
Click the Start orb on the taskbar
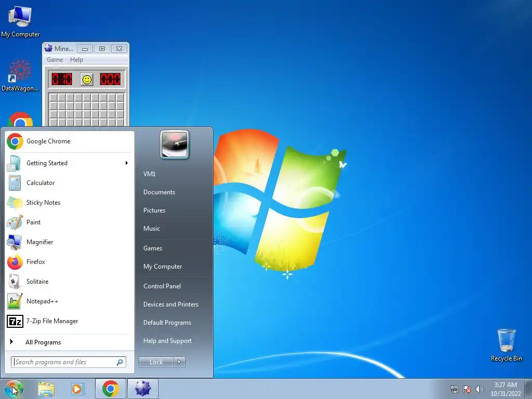(14, 389)
